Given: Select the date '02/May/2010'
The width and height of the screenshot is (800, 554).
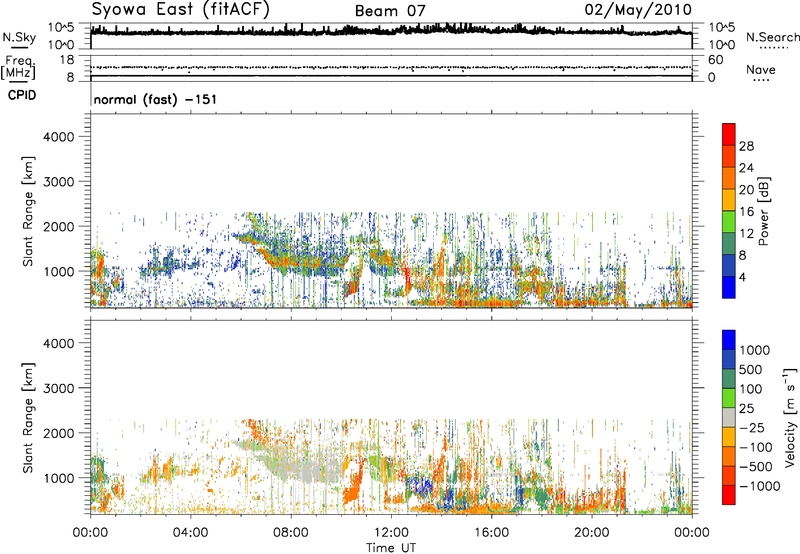Looking at the screenshot, I should tap(638, 10).
